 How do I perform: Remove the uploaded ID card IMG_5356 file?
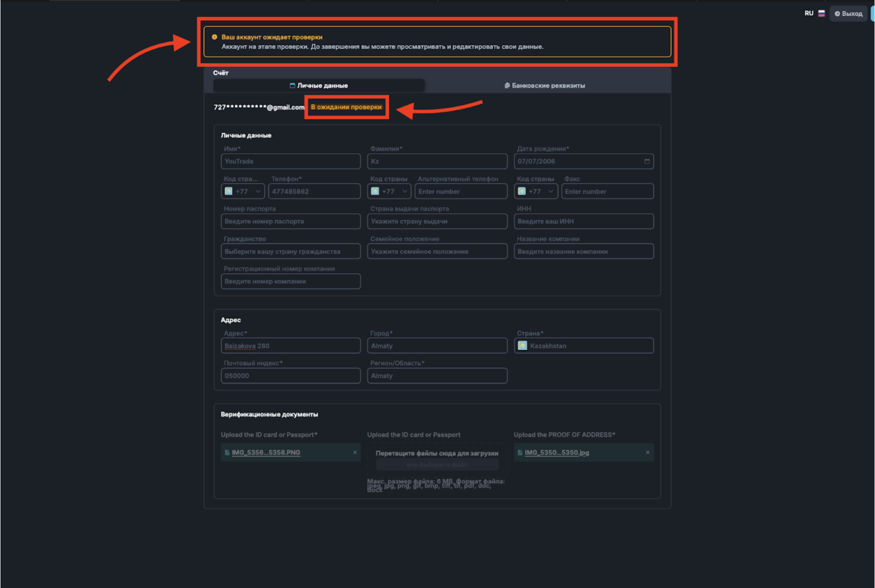[x=355, y=452]
